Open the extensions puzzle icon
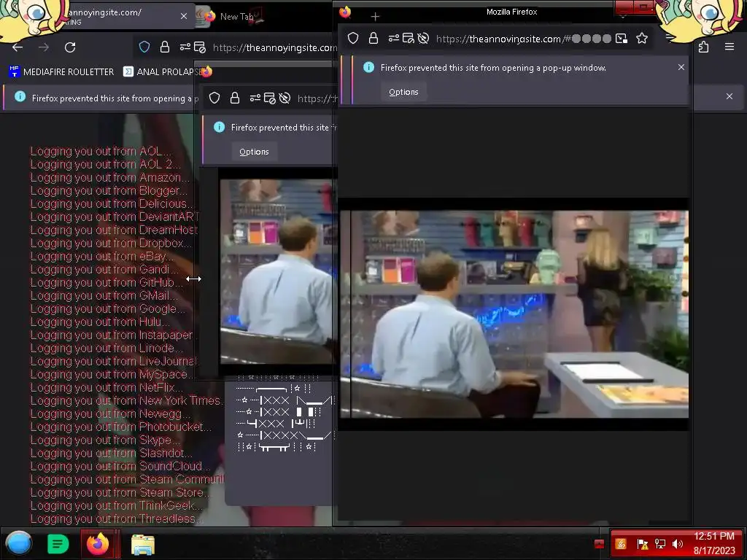This screenshot has height=560, width=747. click(x=704, y=47)
